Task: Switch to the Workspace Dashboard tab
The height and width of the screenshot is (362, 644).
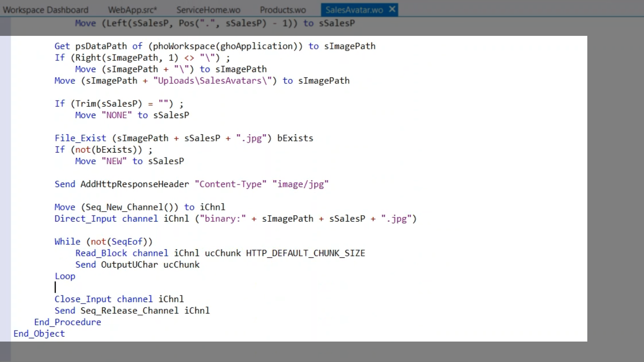Action: [46, 10]
